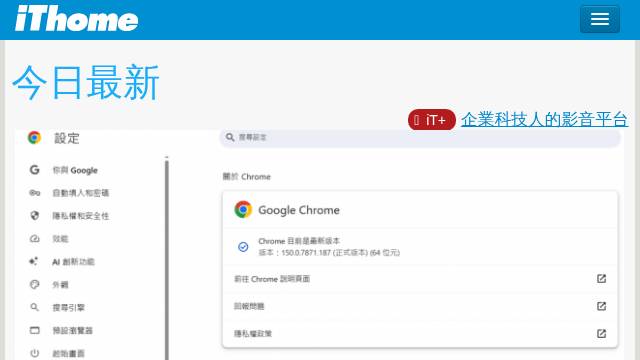Click Chrome 目前是最新版本 status text
640x360 pixels.
(x=299, y=241)
